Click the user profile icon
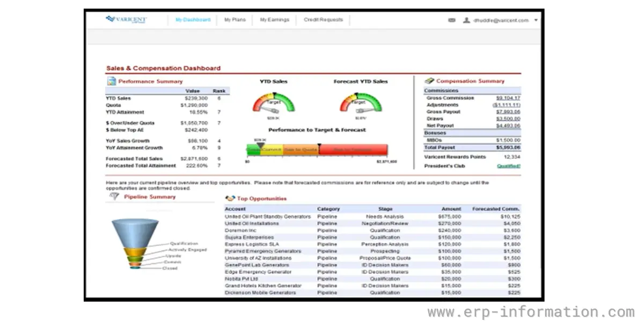This screenshot has height=322, width=644. click(467, 20)
